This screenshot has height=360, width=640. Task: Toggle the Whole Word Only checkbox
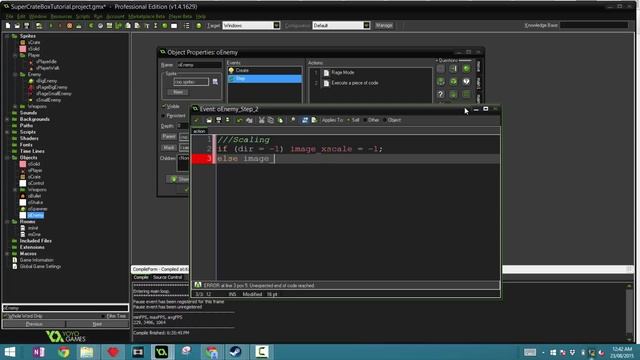pyautogui.click(x=6, y=316)
